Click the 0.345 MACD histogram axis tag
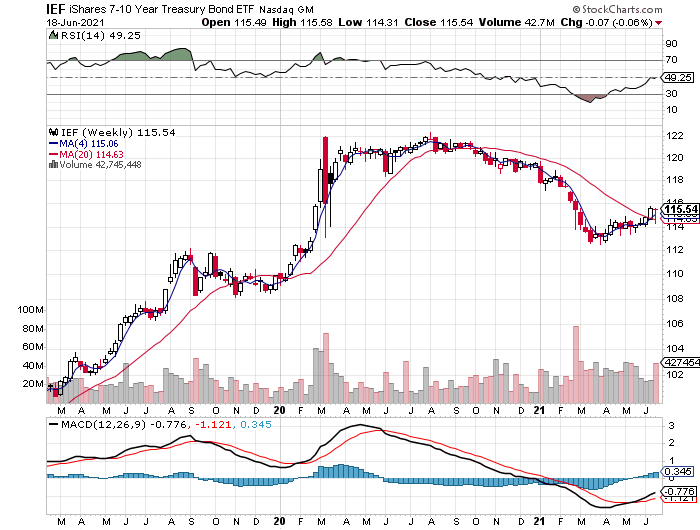Screen dimensions: 700x530 [x=678, y=472]
